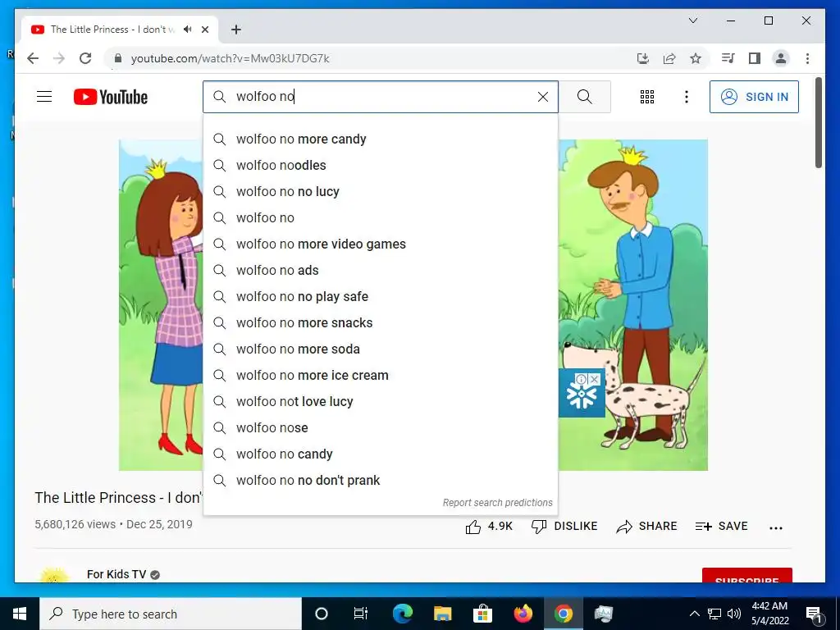Open YouTube settings three-dot menu
This screenshot has width=840, height=630.
coord(687,97)
